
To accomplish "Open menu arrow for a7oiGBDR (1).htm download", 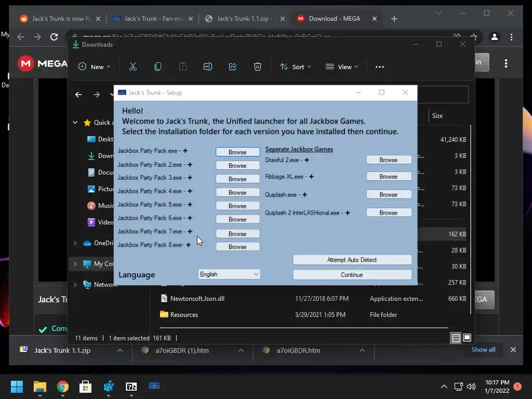I will (241, 350).
